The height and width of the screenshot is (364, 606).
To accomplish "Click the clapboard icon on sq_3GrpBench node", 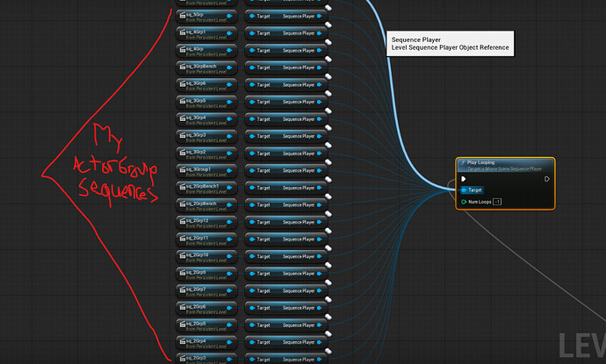I will pyautogui.click(x=183, y=67).
